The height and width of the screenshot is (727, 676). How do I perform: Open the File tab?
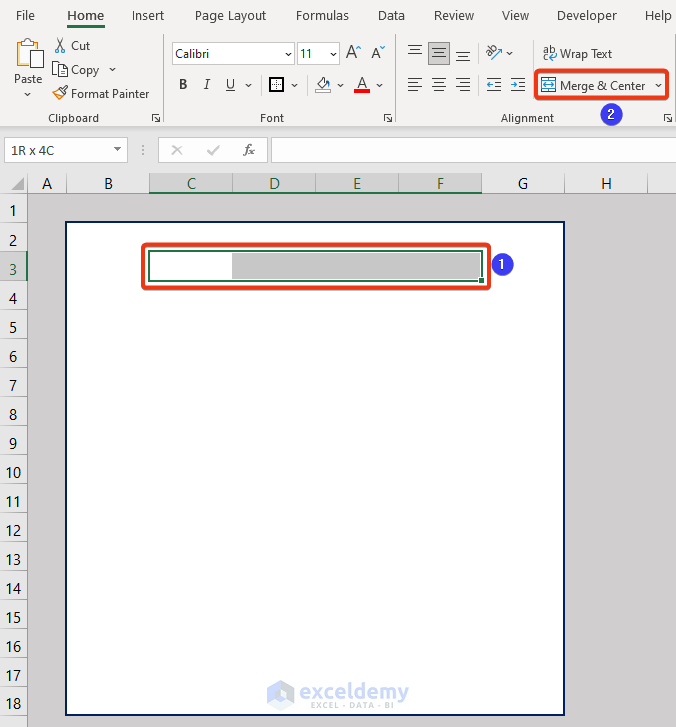tap(25, 16)
